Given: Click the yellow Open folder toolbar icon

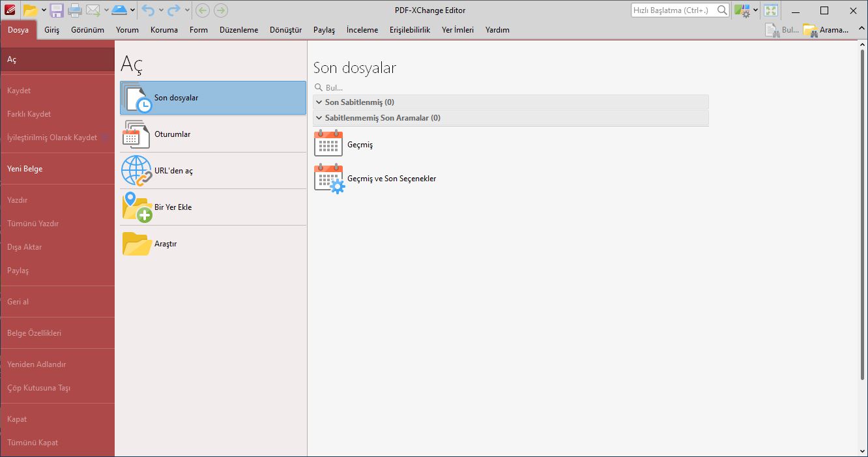Looking at the screenshot, I should (30, 10).
